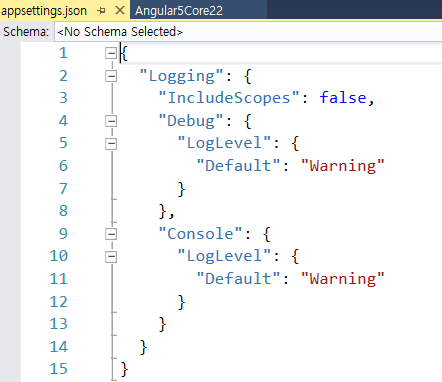
Task: Collapse the root object on line 1
Action: [111, 53]
